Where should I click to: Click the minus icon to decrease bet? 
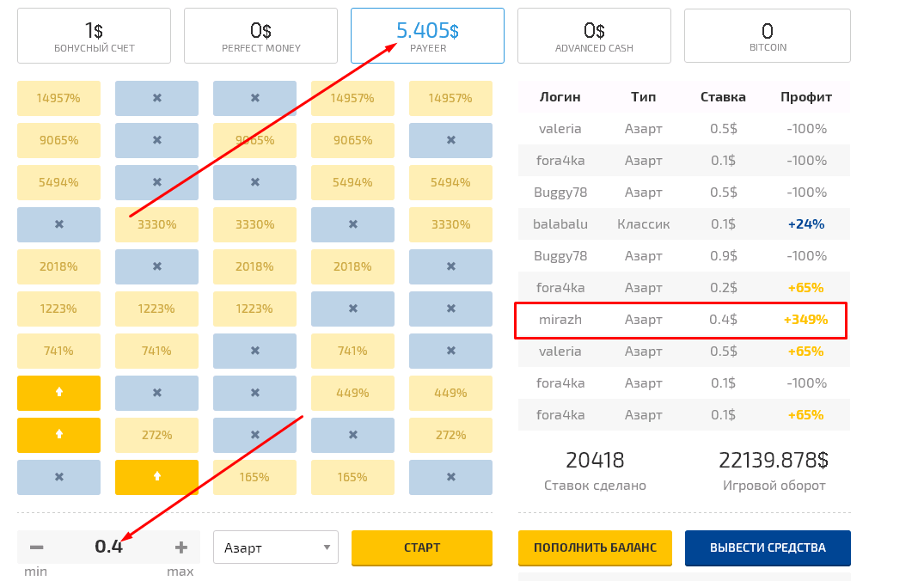point(36,547)
